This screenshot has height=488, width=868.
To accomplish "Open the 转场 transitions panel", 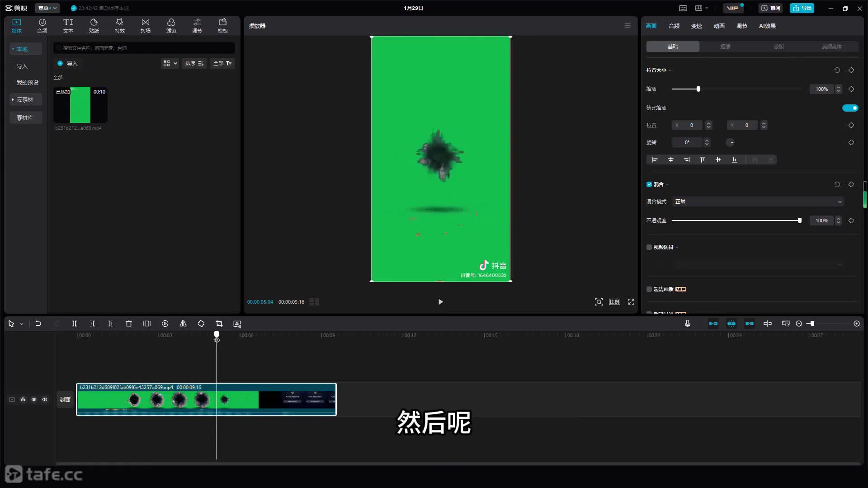I will pyautogui.click(x=146, y=26).
